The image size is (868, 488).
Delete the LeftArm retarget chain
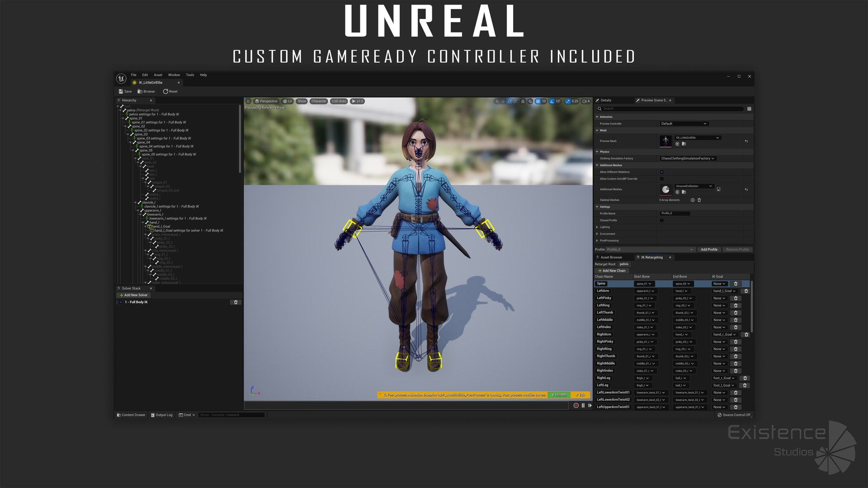click(746, 291)
